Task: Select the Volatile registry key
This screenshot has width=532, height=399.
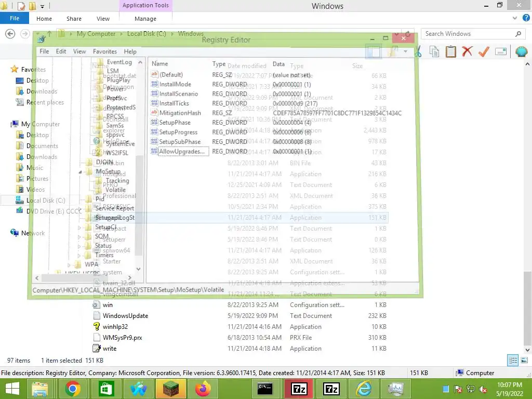Action: [x=115, y=190]
